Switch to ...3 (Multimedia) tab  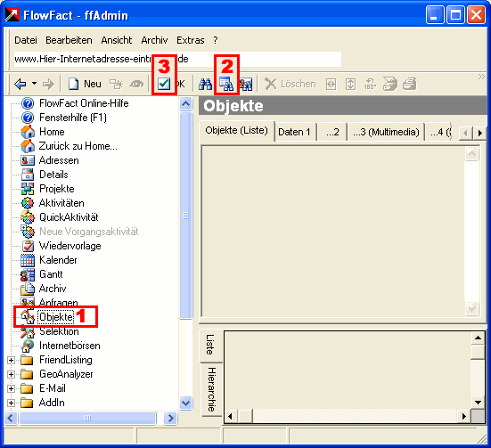(386, 132)
